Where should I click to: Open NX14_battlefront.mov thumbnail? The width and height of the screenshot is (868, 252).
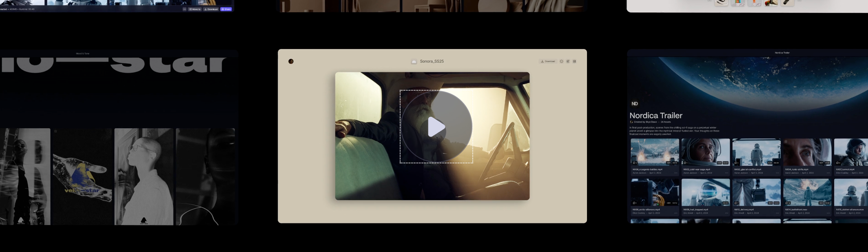[x=807, y=192]
